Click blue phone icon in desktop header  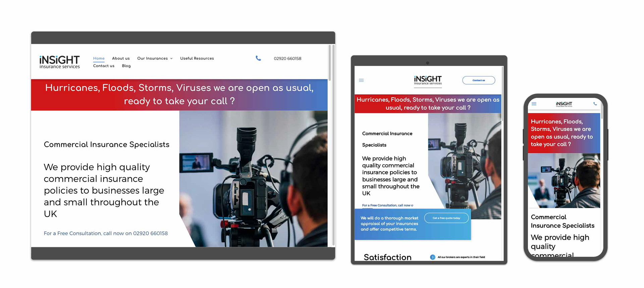pyautogui.click(x=258, y=58)
